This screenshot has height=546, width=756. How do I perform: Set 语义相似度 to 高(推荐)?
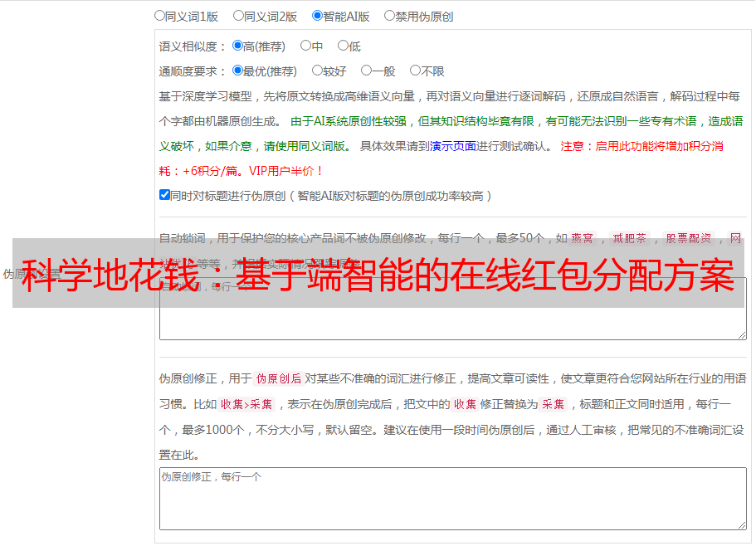tap(237, 46)
